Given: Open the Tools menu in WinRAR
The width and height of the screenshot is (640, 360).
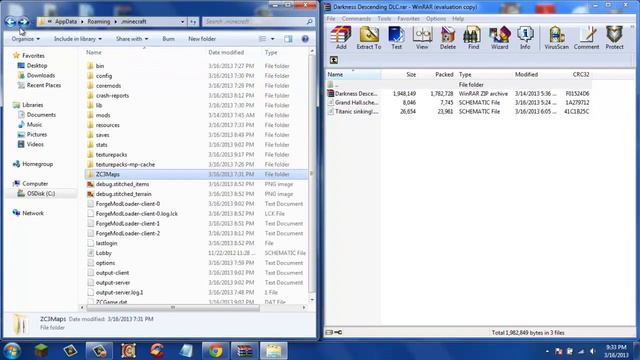Looking at the screenshot, I should (x=384, y=19).
